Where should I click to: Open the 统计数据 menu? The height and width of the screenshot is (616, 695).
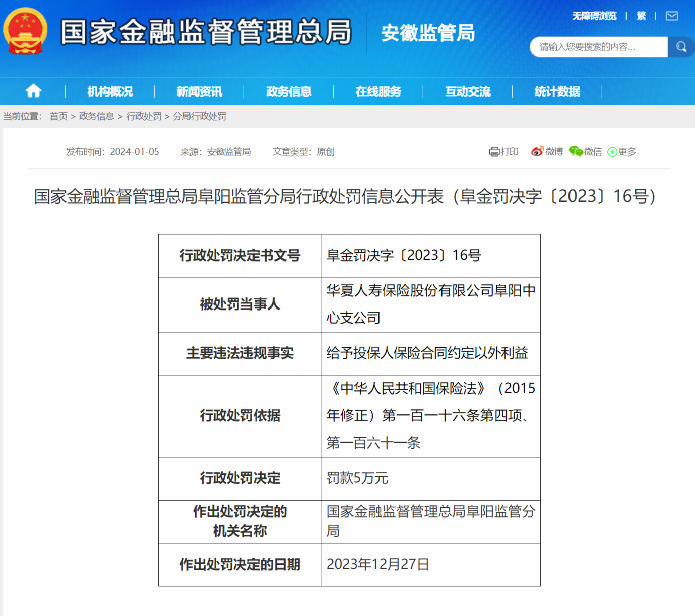click(x=557, y=91)
